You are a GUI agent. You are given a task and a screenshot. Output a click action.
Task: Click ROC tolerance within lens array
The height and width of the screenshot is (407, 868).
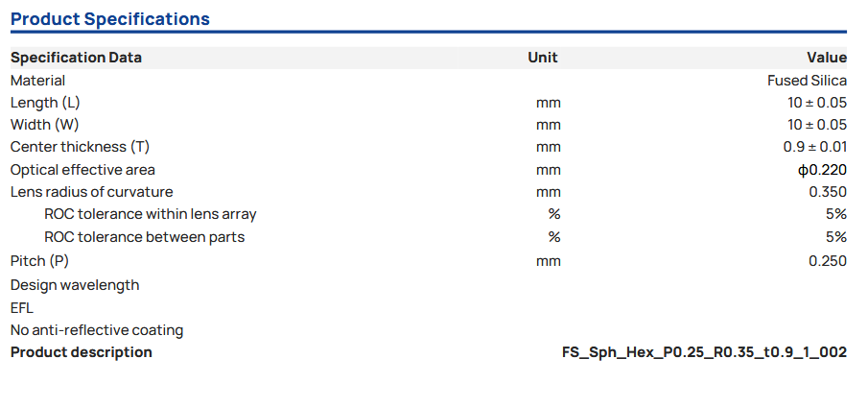(151, 214)
